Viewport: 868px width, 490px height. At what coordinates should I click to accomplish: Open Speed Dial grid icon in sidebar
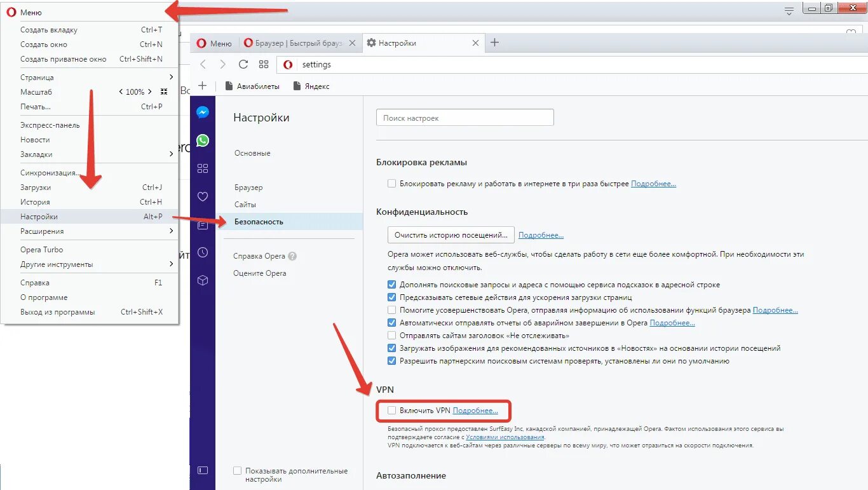pos(203,168)
